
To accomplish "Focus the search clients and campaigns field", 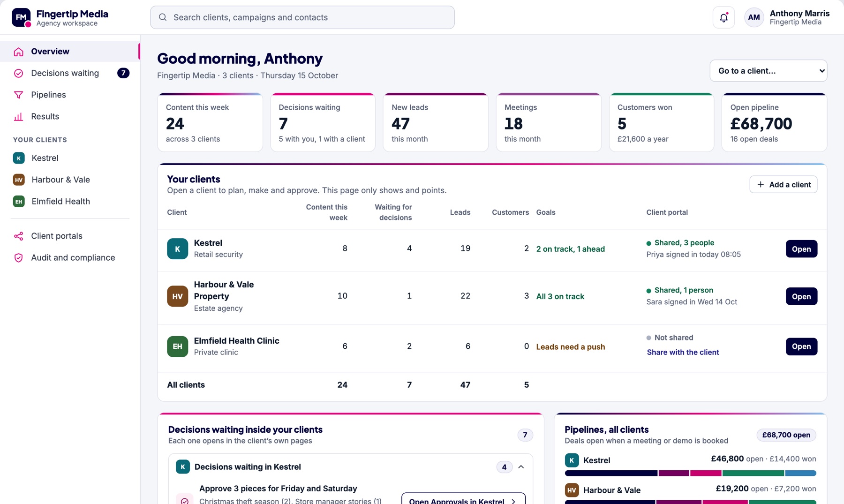I will 302,17.
